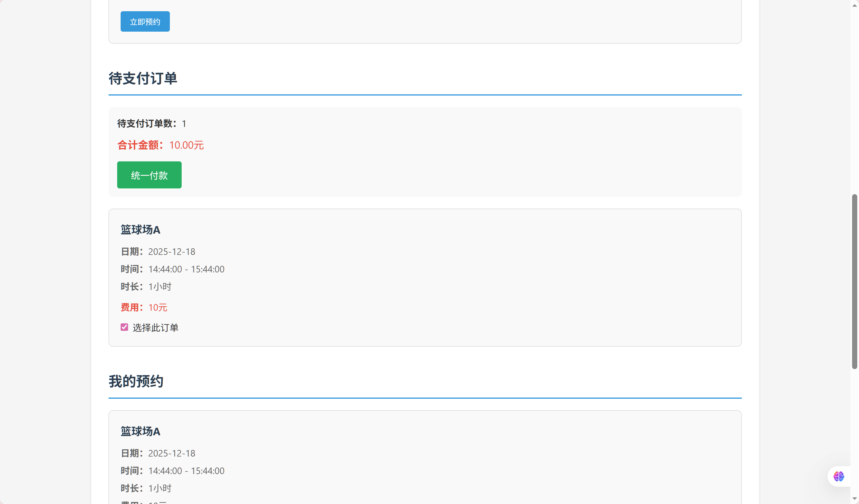Click the 日期 line under 我的预约
This screenshot has width=859, height=504.
coord(158,453)
